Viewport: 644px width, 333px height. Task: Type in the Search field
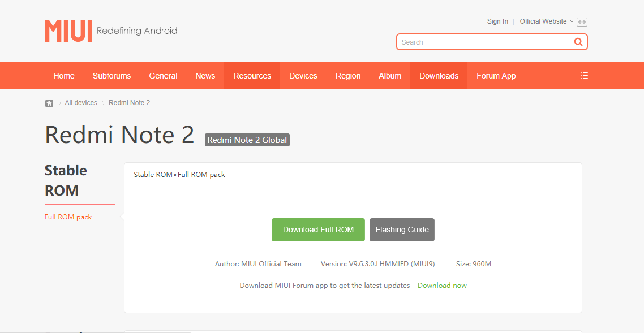484,42
